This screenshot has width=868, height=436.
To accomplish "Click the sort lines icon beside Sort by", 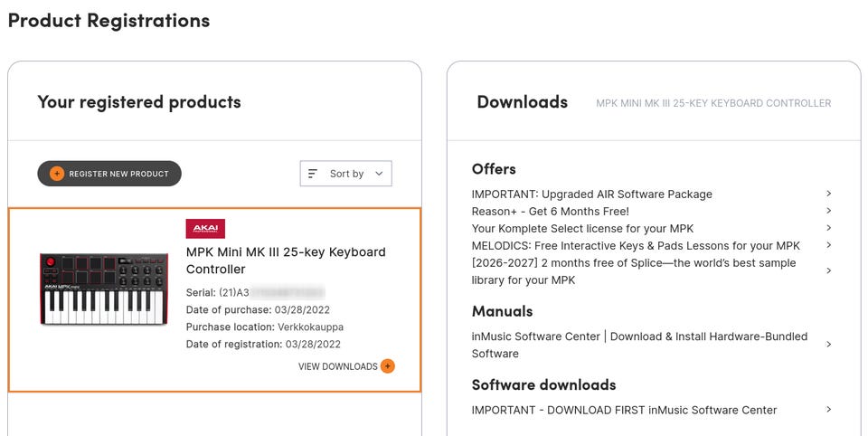I will pyautogui.click(x=313, y=174).
